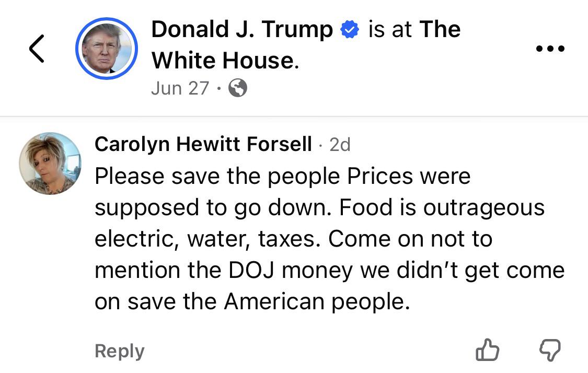Click the 'Please save the people' line
The width and height of the screenshot is (588, 373).
217,176
